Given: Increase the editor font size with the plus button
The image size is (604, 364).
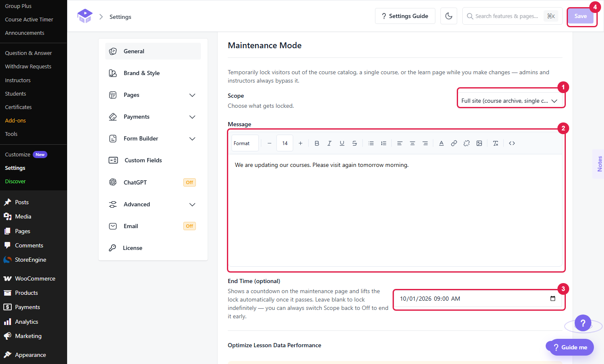Looking at the screenshot, I should [301, 143].
